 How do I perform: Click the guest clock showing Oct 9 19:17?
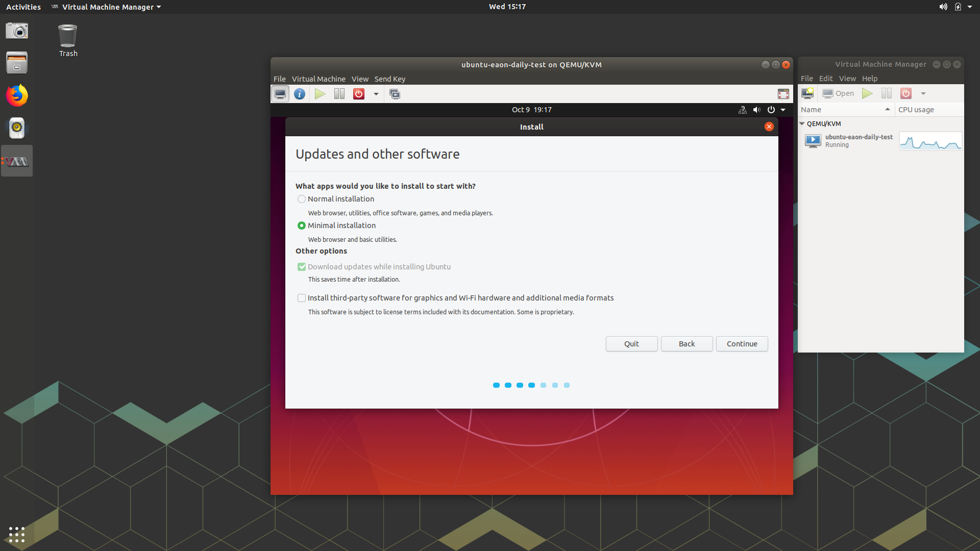(531, 110)
